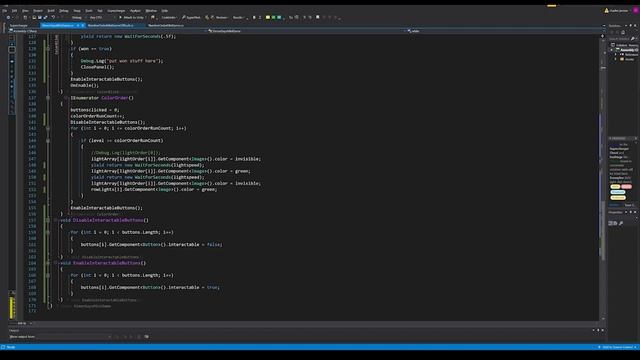640x360 pixels.
Task: Click the commented Debug.Log(lightOrder[0]) line
Action: [126, 153]
